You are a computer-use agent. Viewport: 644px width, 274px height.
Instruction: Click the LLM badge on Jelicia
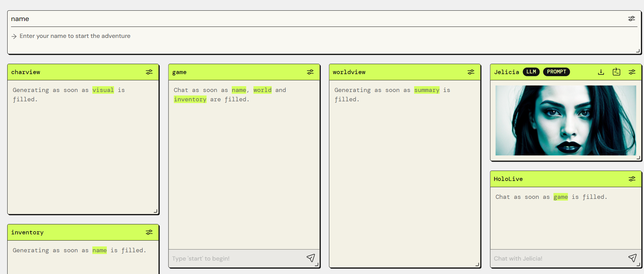point(531,72)
